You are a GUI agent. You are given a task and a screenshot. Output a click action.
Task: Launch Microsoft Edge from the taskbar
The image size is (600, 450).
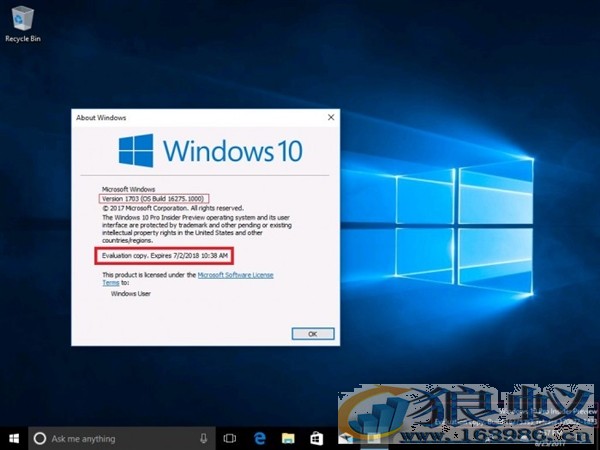(x=259, y=439)
